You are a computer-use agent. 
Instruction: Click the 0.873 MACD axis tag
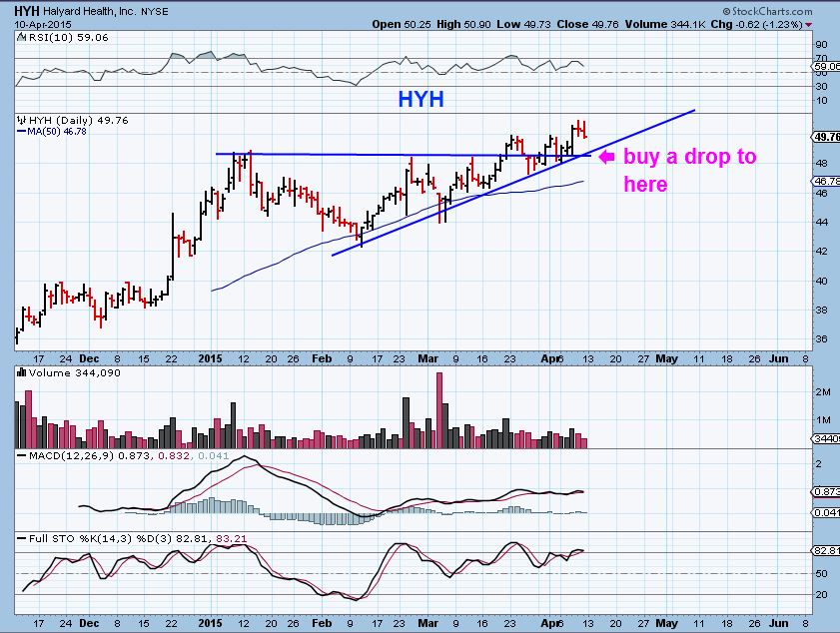826,491
